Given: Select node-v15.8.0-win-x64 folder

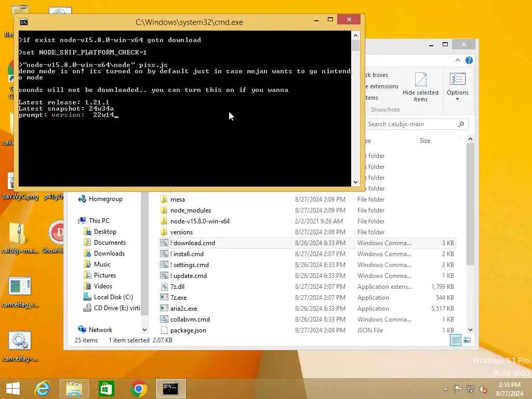Looking at the screenshot, I should pyautogui.click(x=308, y=221).
